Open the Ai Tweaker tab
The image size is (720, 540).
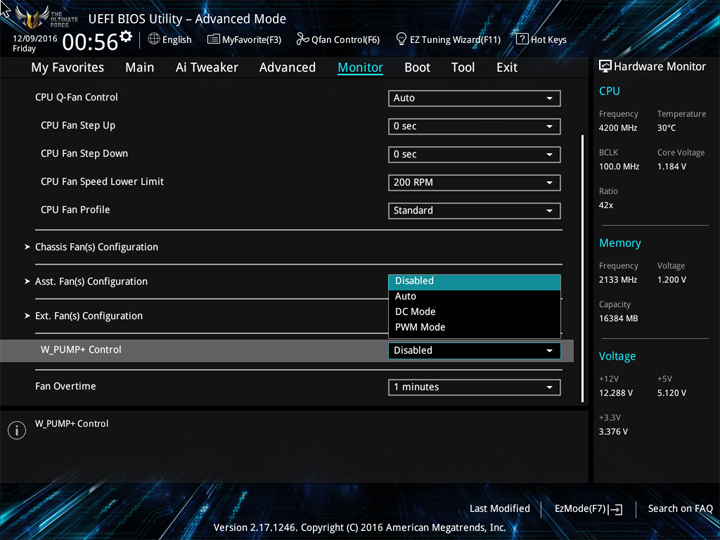207,68
